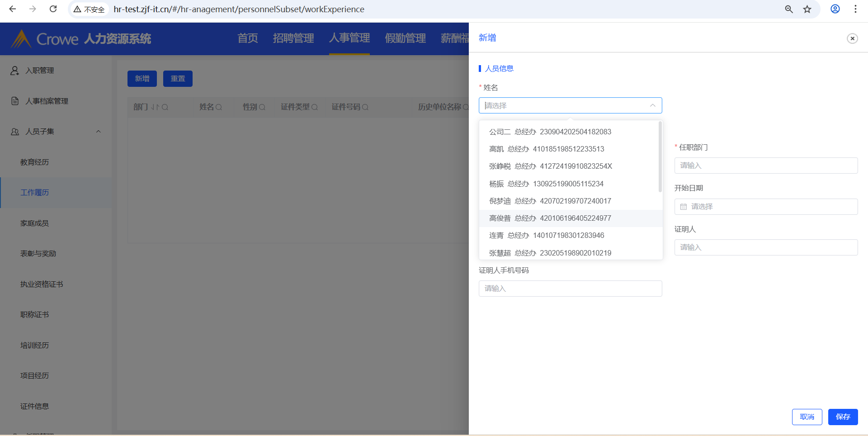868x436 pixels.
Task: Switch to 假勤管理 top navigation tab
Action: (x=405, y=38)
